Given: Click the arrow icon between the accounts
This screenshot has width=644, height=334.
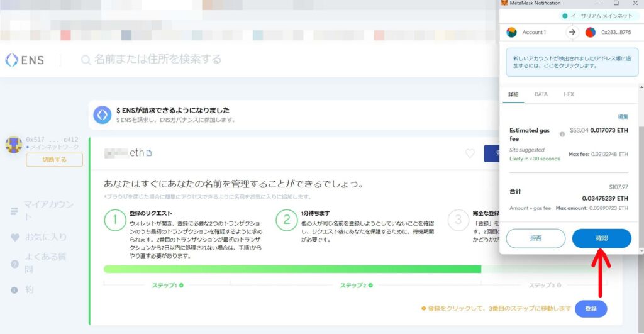Looking at the screenshot, I should click(x=572, y=32).
